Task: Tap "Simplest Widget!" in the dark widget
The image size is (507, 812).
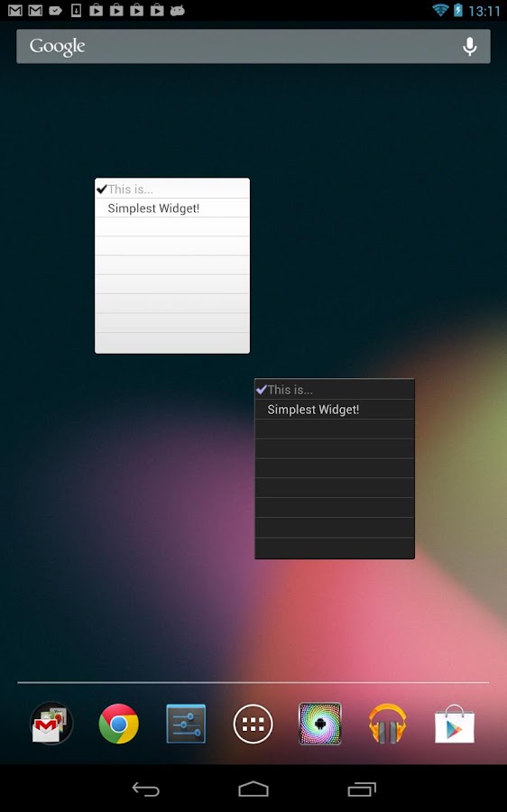Action: pos(313,409)
